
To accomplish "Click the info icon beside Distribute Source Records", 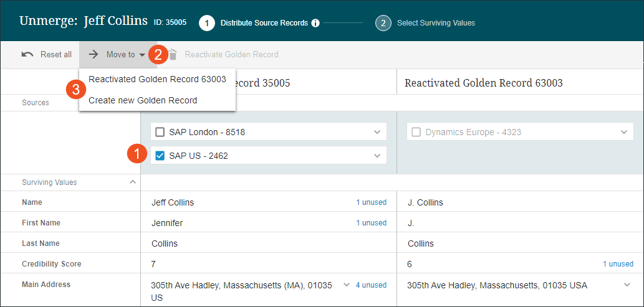I will point(315,23).
